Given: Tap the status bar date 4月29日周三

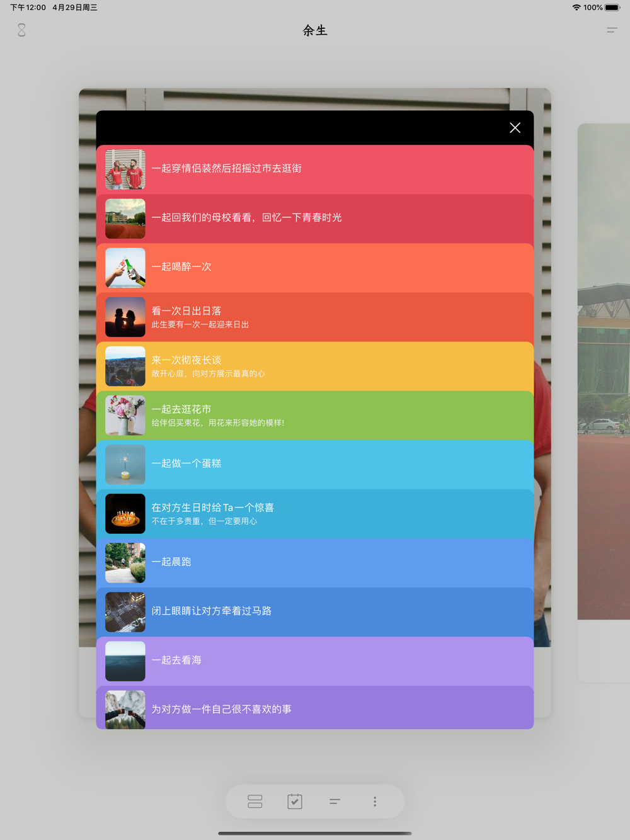Looking at the screenshot, I should coord(75,8).
